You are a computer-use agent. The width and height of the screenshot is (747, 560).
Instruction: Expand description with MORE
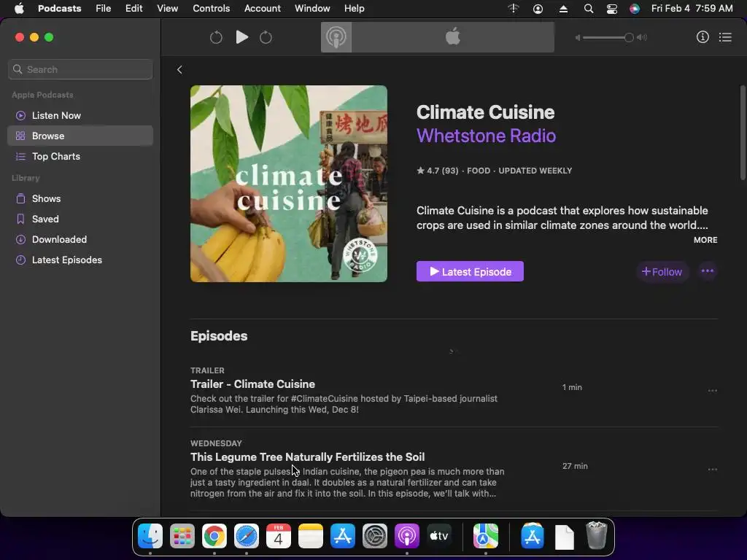(705, 240)
